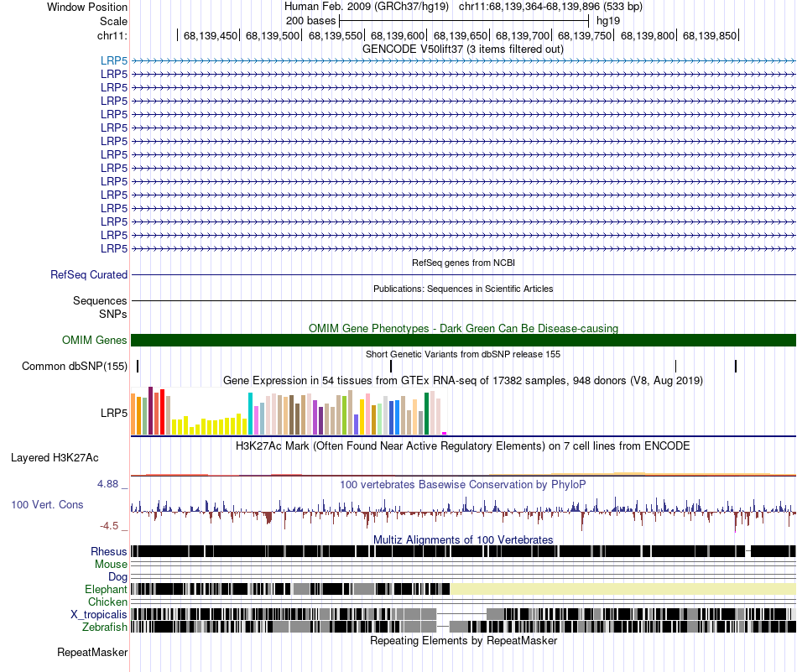Click the 'hg19' text next to scale bar
The width and height of the screenshot is (797, 672).
[608, 21]
